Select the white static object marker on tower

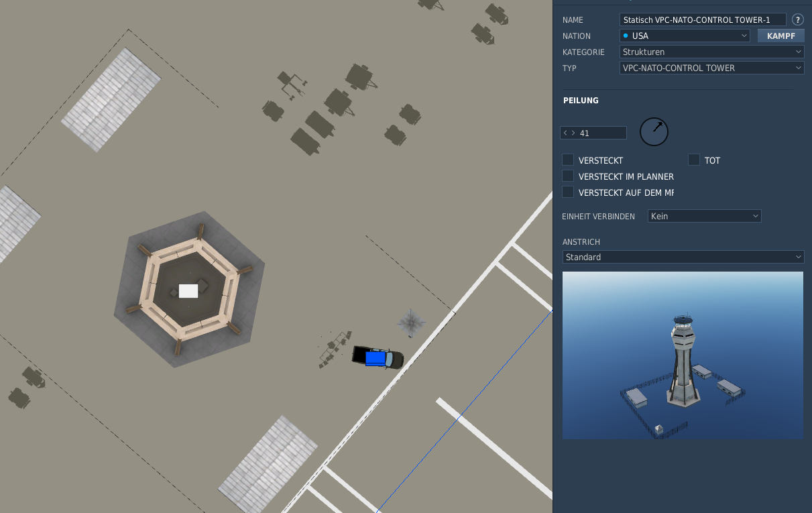pyautogui.click(x=188, y=291)
